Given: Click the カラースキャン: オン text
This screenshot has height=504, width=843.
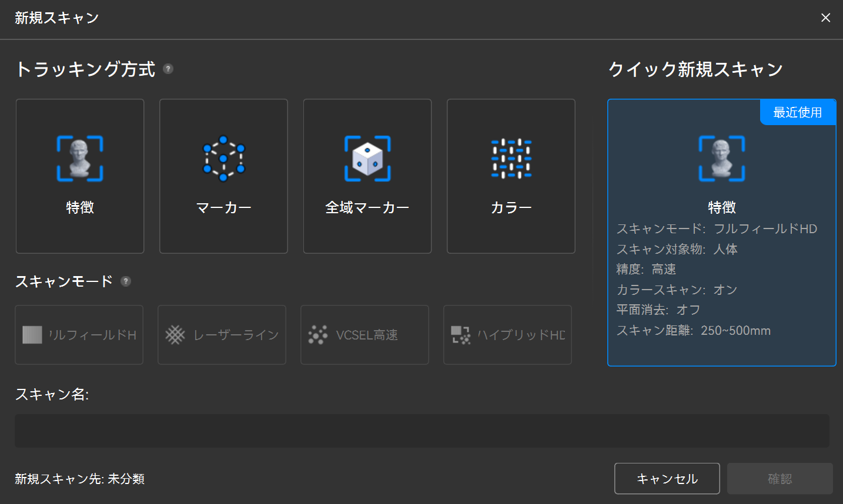Looking at the screenshot, I should pyautogui.click(x=677, y=290).
